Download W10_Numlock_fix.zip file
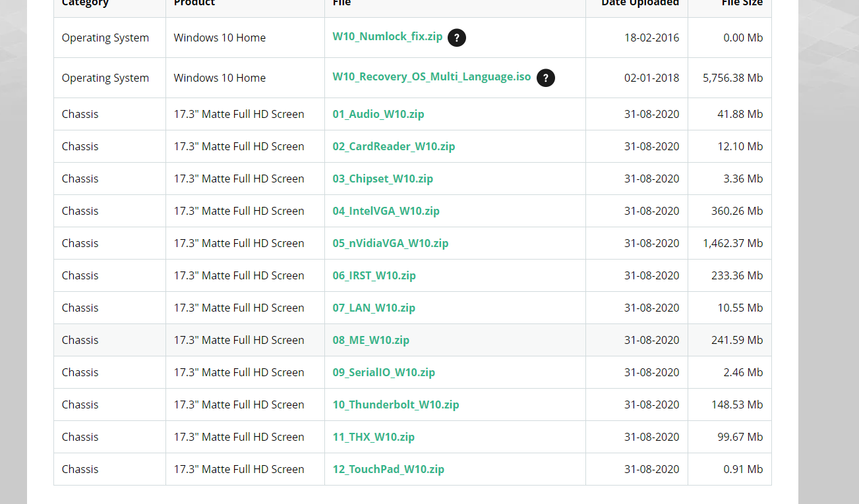 pos(388,37)
